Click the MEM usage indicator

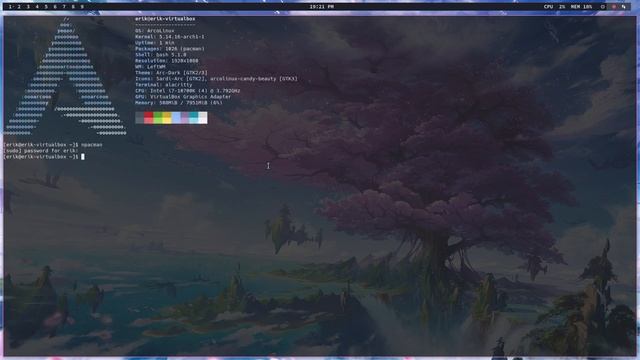coord(581,7)
